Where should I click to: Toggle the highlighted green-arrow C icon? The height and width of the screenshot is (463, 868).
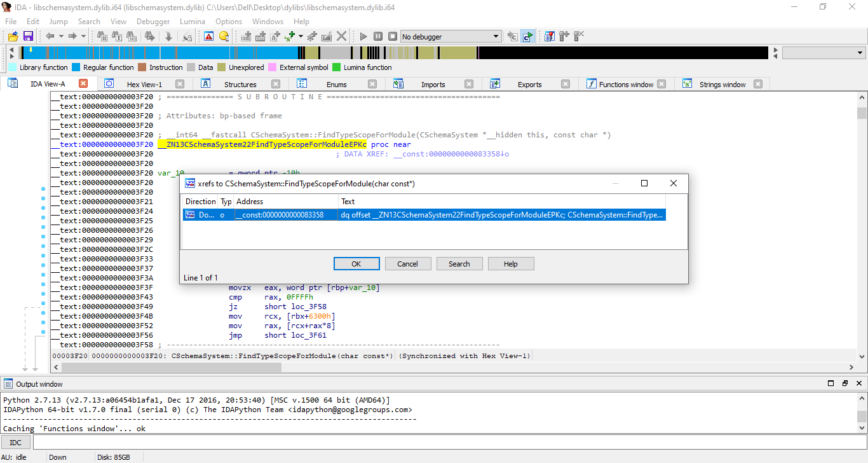(527, 36)
